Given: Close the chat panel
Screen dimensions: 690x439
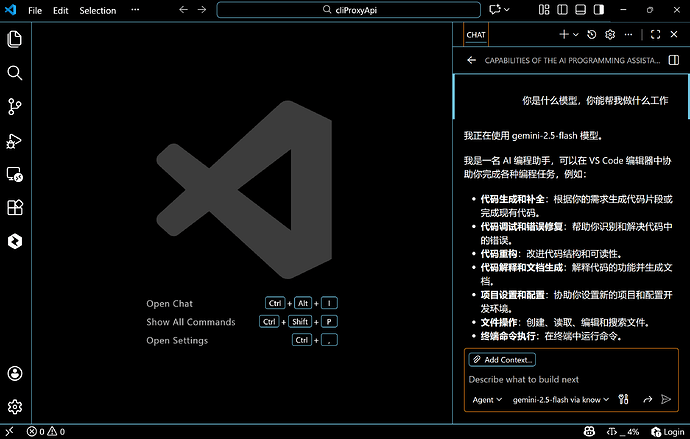Looking at the screenshot, I should click(x=674, y=34).
